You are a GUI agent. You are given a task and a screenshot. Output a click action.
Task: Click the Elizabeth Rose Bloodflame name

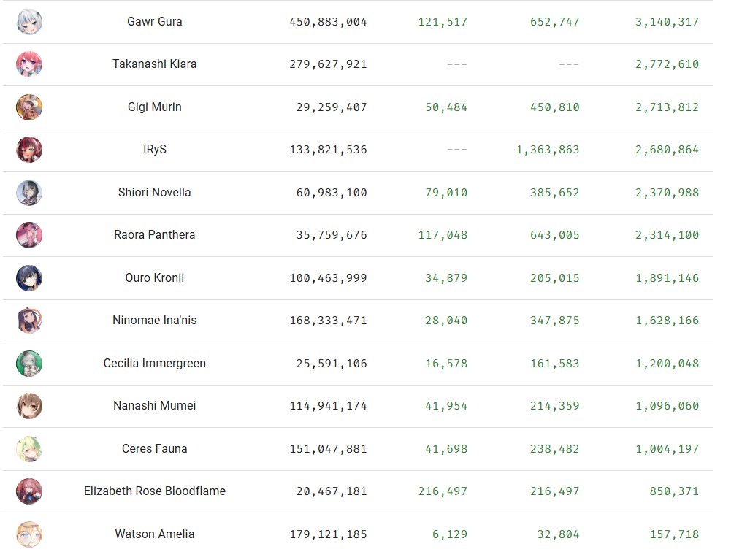click(155, 491)
